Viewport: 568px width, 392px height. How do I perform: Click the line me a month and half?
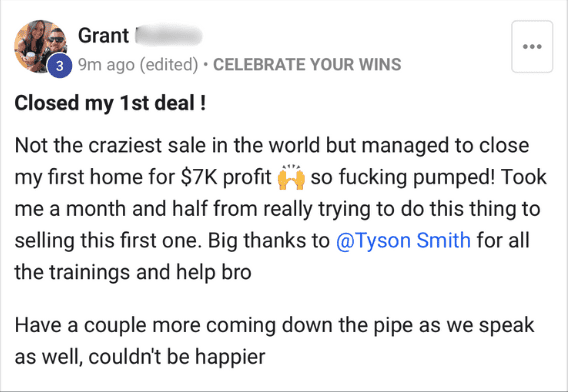pos(277,209)
